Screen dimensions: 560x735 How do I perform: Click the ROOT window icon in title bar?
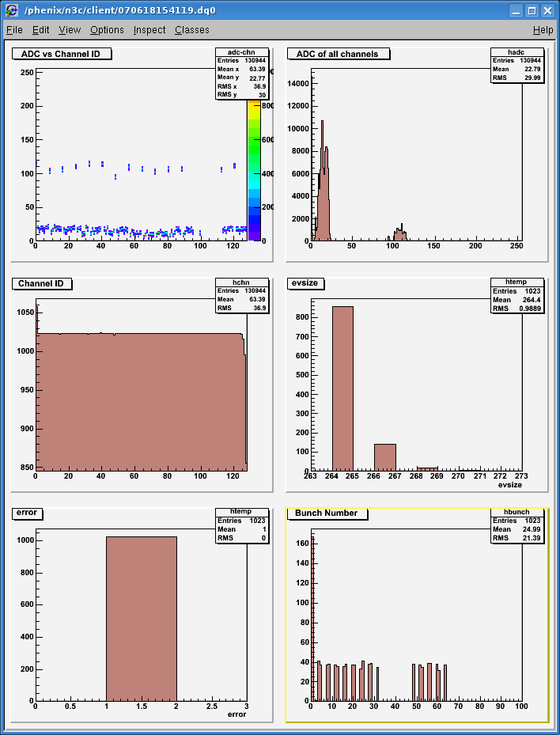coord(12,10)
